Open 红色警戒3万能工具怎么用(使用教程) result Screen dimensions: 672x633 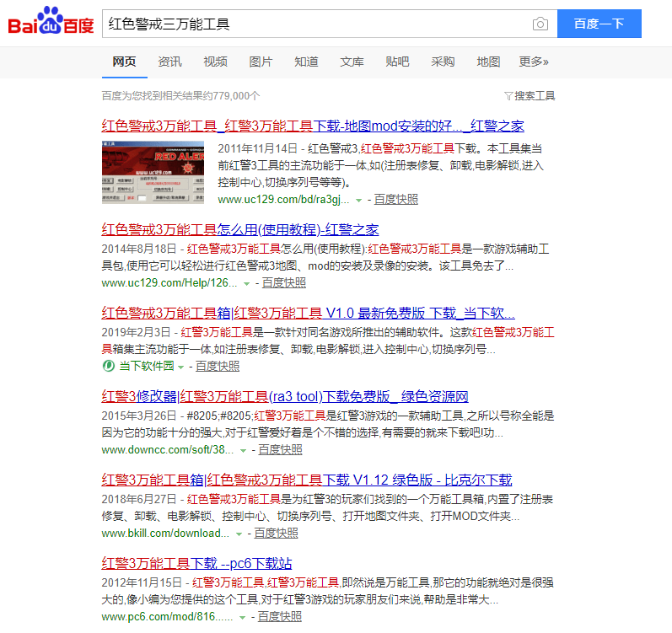coord(240,229)
